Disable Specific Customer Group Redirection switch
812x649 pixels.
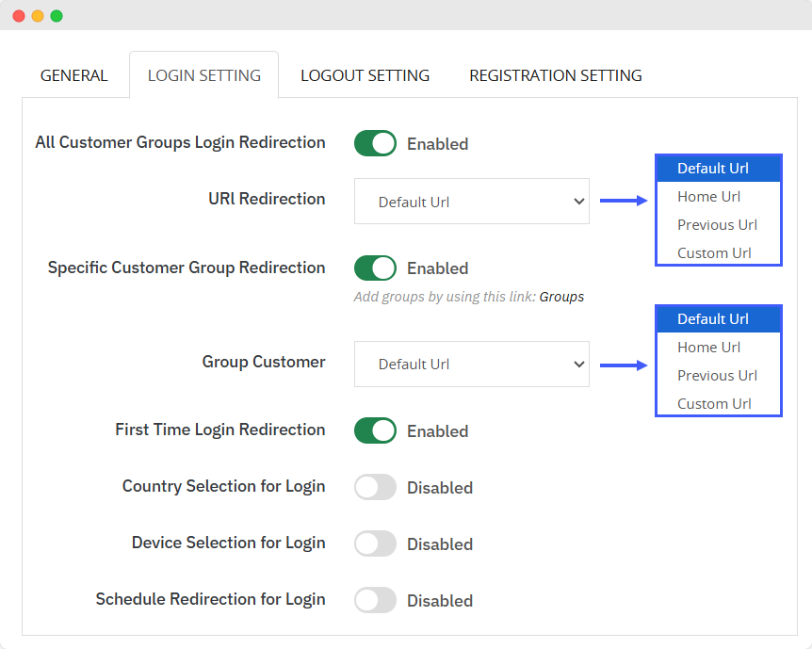click(375, 268)
